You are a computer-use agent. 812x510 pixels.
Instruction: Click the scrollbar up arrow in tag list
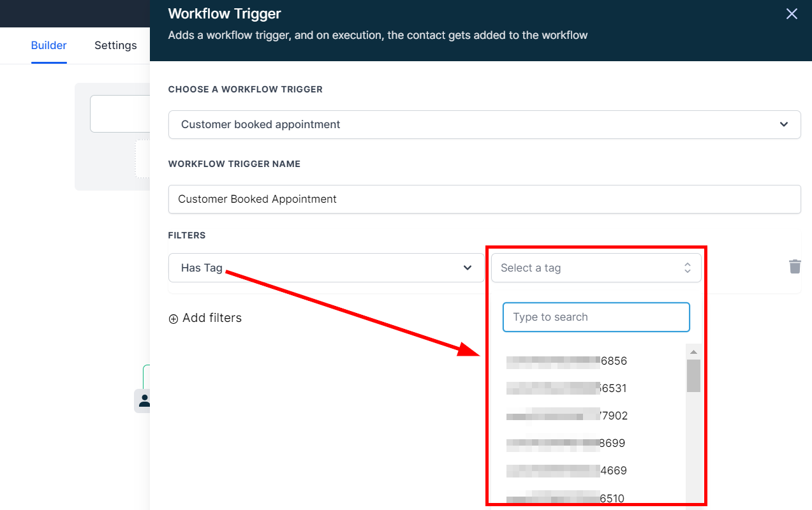click(693, 352)
